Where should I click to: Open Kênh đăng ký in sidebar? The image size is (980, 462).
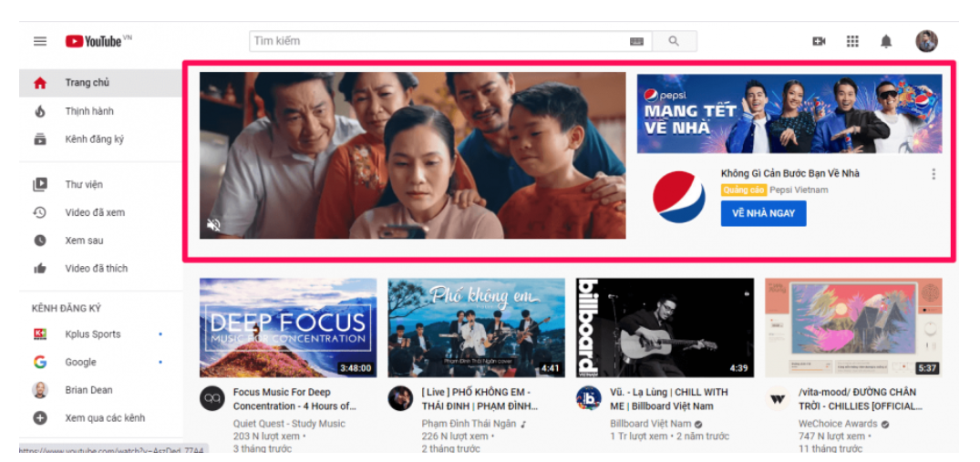pos(100,139)
